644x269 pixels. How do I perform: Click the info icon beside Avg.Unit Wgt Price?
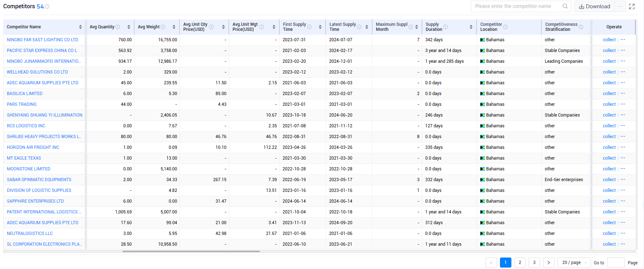[x=262, y=27]
